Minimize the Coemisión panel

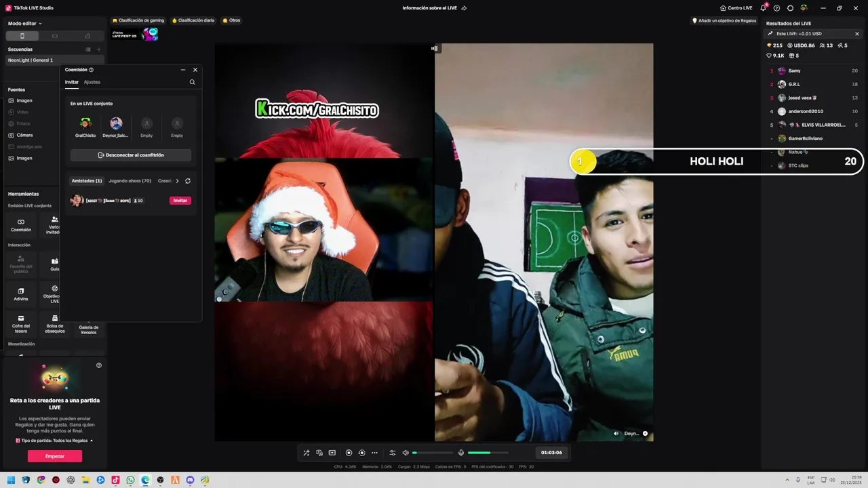[x=183, y=70]
